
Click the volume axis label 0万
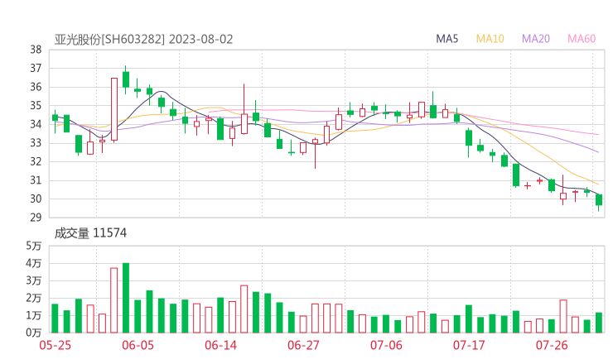pyautogui.click(x=34, y=333)
